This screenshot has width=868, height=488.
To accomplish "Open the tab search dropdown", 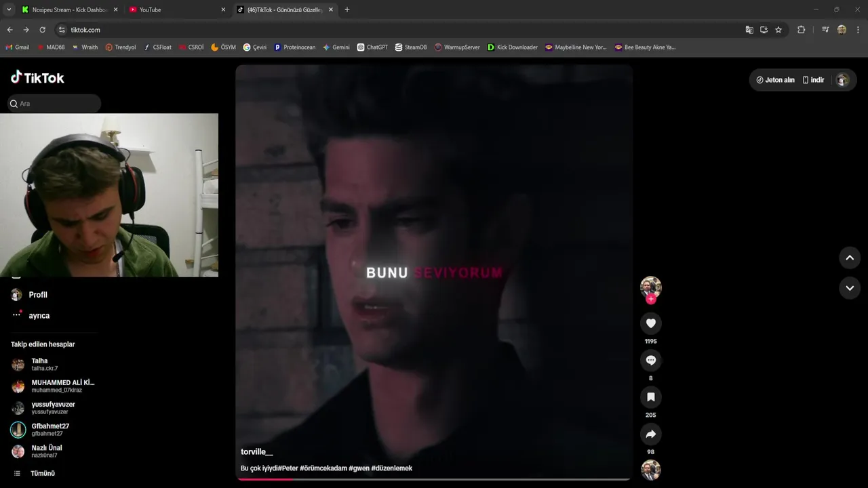I will (x=9, y=9).
